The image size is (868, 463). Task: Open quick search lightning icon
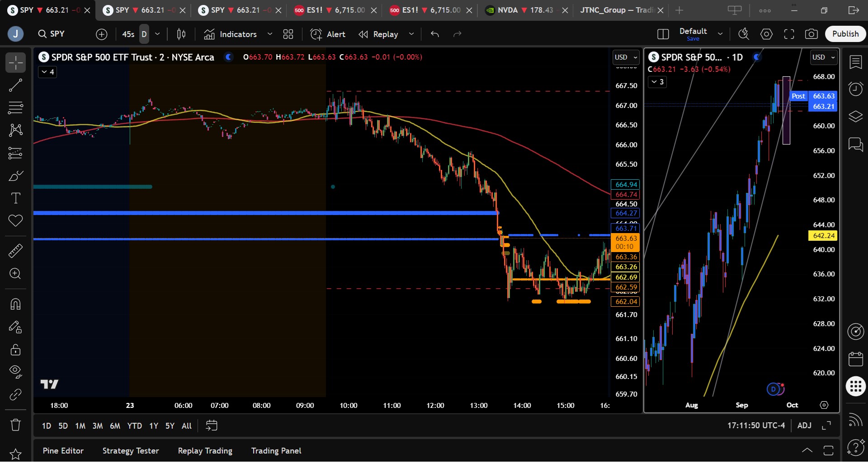coord(744,34)
